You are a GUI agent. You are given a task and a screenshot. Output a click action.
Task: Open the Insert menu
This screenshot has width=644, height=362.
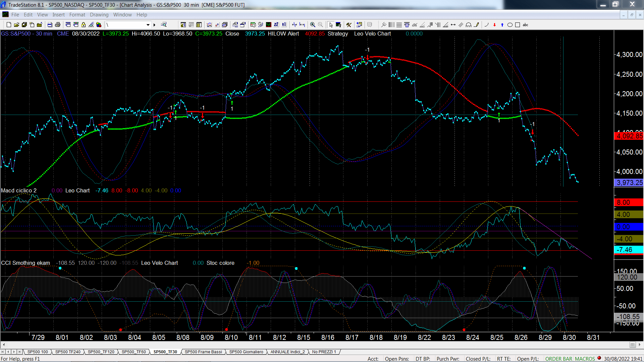[58, 15]
